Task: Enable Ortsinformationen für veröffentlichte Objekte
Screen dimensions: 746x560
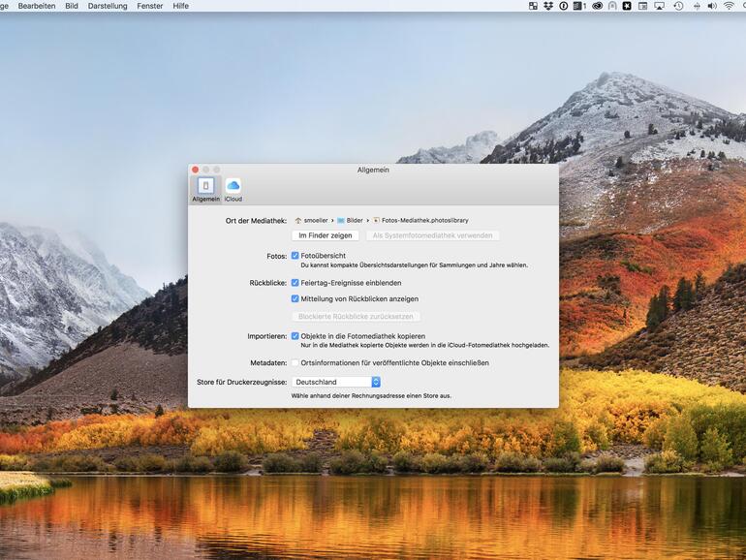Action: point(295,362)
